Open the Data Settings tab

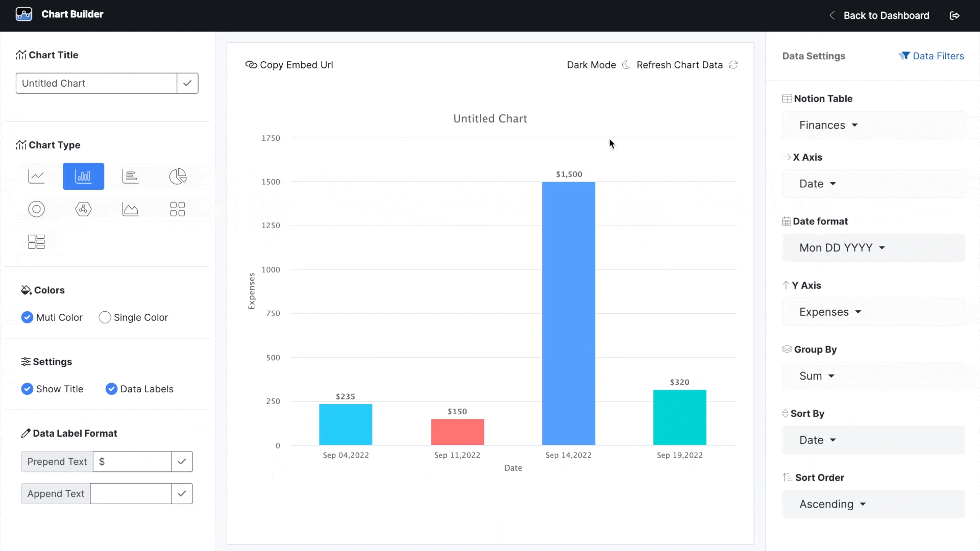click(814, 56)
